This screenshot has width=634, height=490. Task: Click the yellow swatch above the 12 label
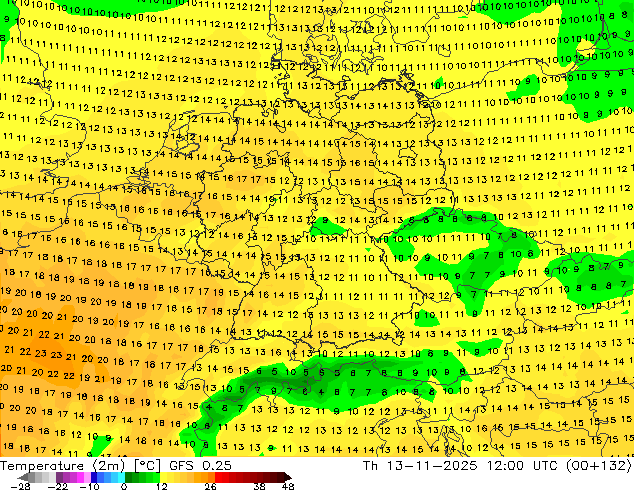pos(163,477)
